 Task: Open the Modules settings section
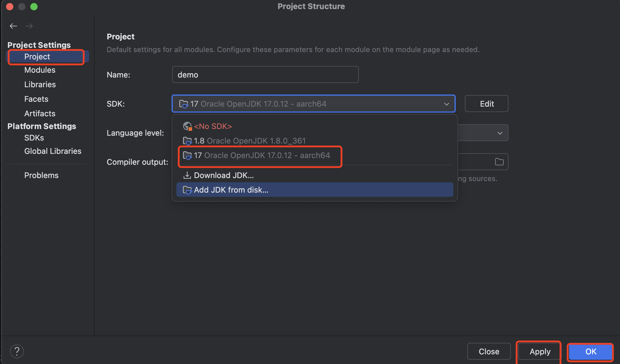point(40,70)
